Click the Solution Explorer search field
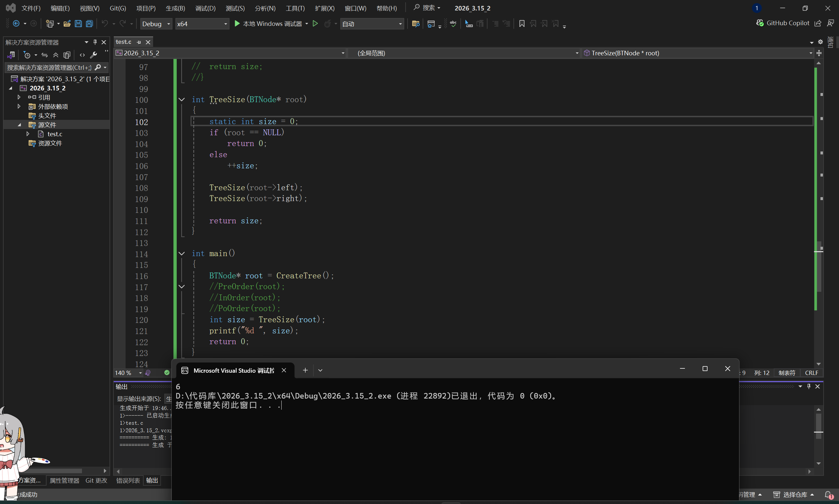 click(49, 67)
